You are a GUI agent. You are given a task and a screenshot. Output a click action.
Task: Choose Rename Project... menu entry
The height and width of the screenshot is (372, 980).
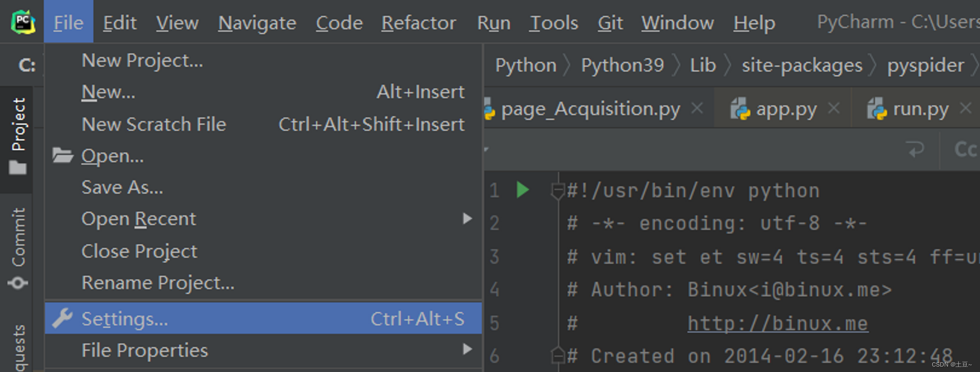click(264, 283)
